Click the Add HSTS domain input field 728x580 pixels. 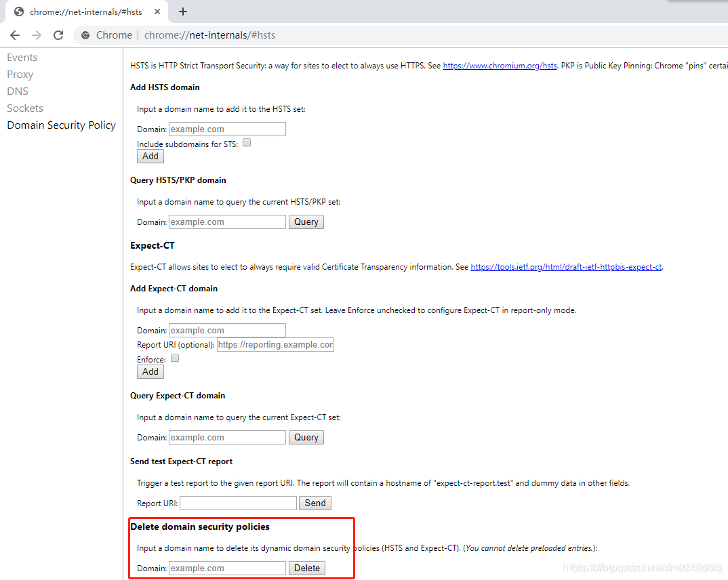(x=227, y=129)
